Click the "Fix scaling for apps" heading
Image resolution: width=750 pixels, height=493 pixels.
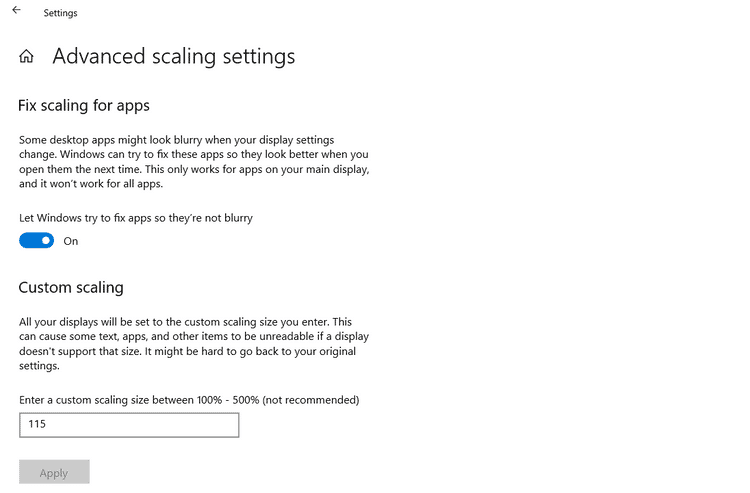pyautogui.click(x=84, y=105)
